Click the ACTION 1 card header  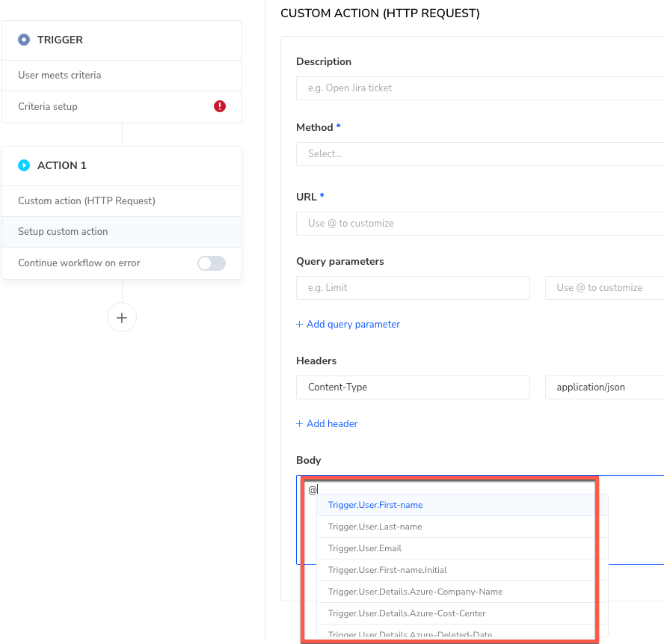click(x=122, y=165)
